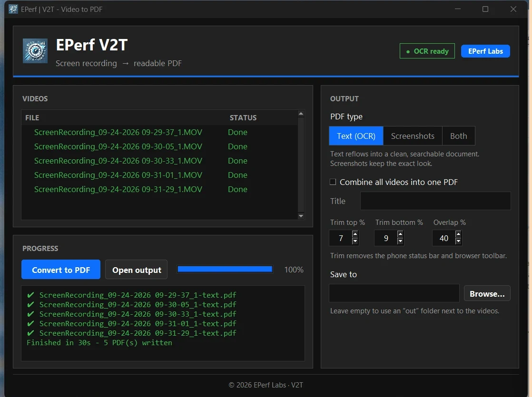The image size is (532, 397).
Task: Click the 'Finished in 30s - 5 PDF(s) written' line
Action: [x=99, y=343]
